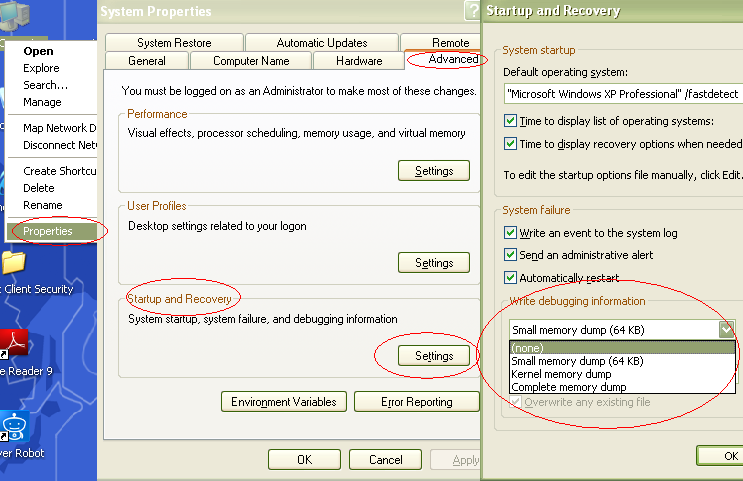Click the Environment Variables button
The height and width of the screenshot is (481, 743).
coord(284,402)
